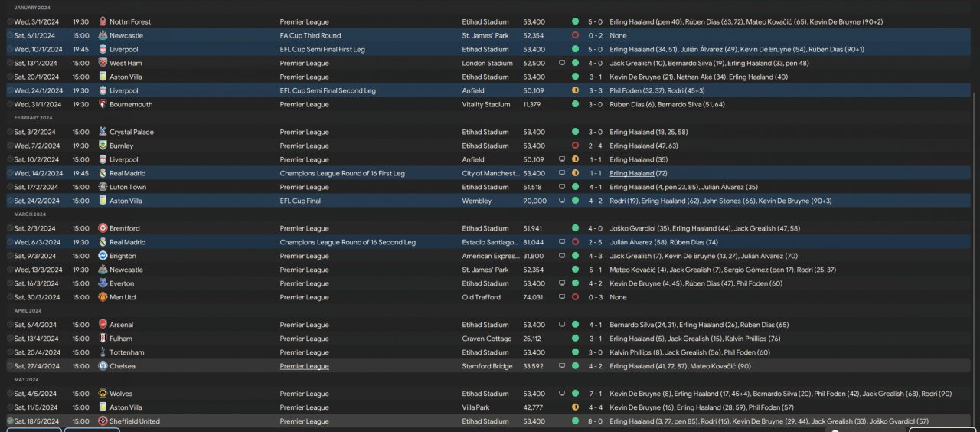Click the Arsenal club badge
Viewport: 980px width, 432px height.
(x=103, y=325)
